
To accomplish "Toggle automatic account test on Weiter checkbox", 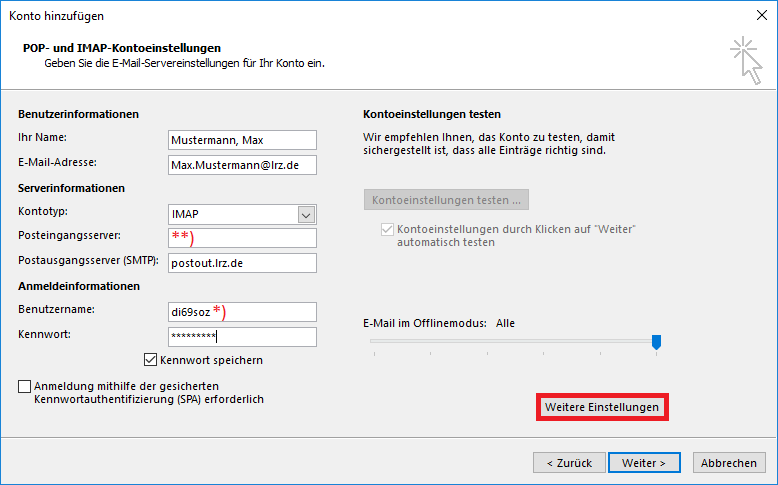I will (388, 230).
